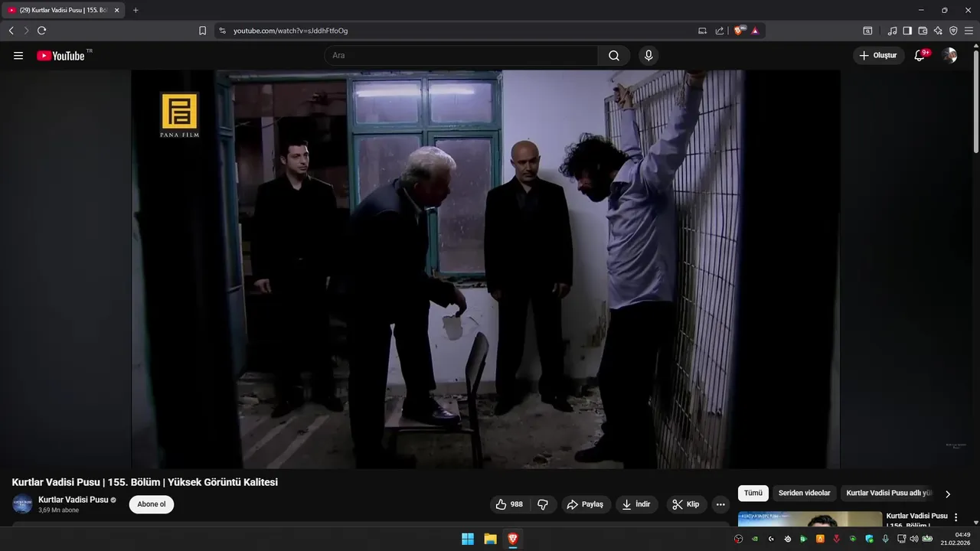Open YouTube notifications bell
Screen dimensions: 980x551
pos(920,55)
